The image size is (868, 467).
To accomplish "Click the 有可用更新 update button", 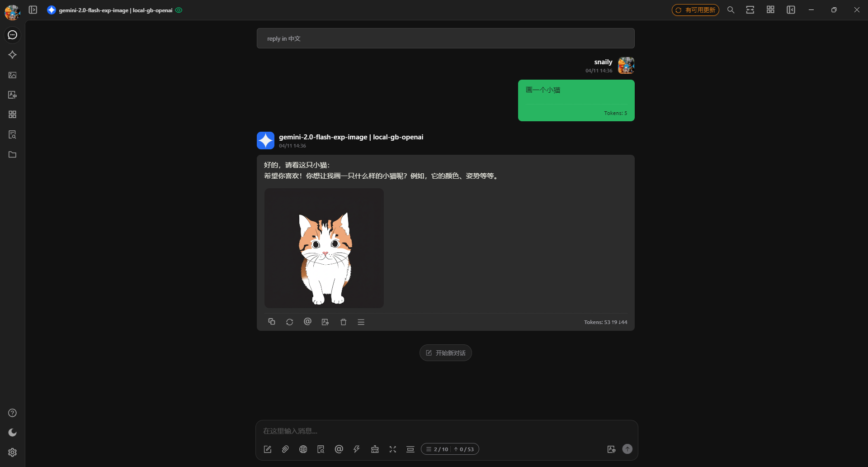I will [x=695, y=10].
